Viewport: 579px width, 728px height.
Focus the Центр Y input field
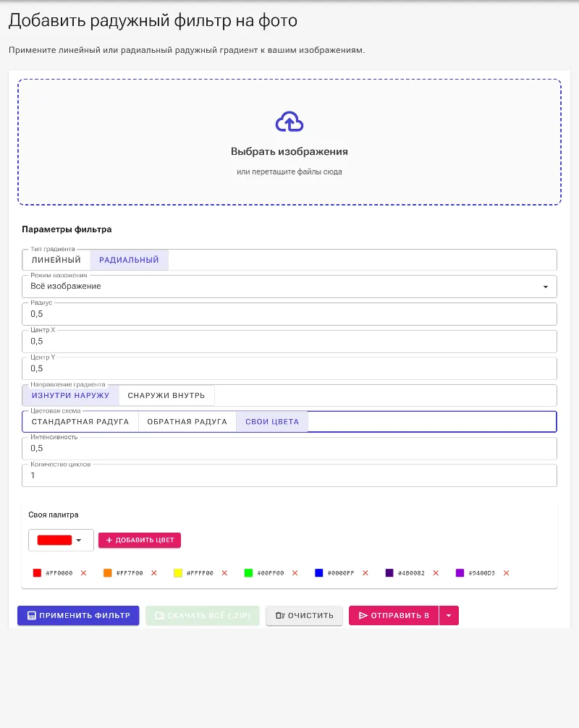(x=289, y=368)
